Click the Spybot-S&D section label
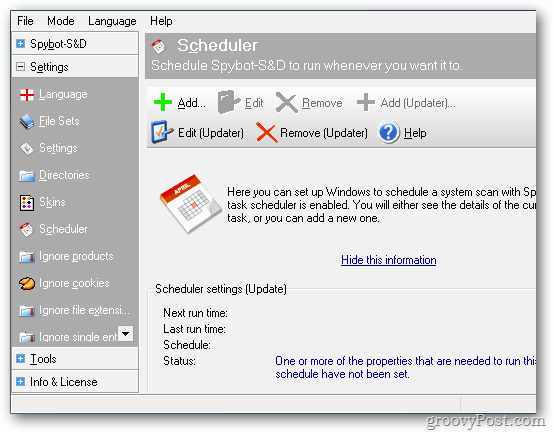554x432 pixels. click(x=58, y=44)
